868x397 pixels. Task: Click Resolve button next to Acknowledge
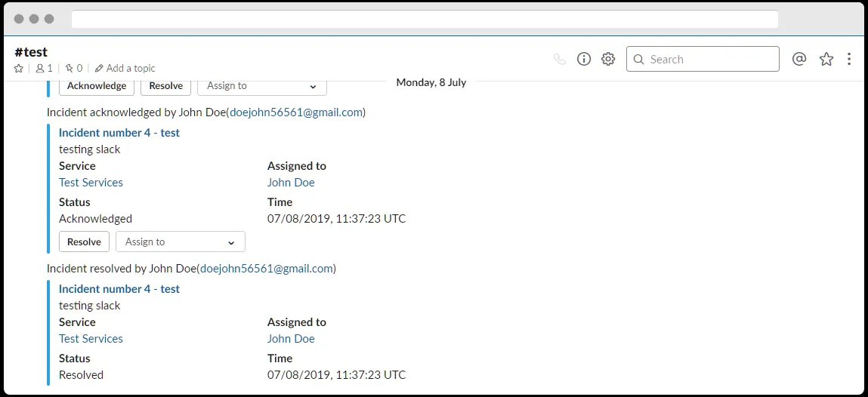[x=166, y=86]
